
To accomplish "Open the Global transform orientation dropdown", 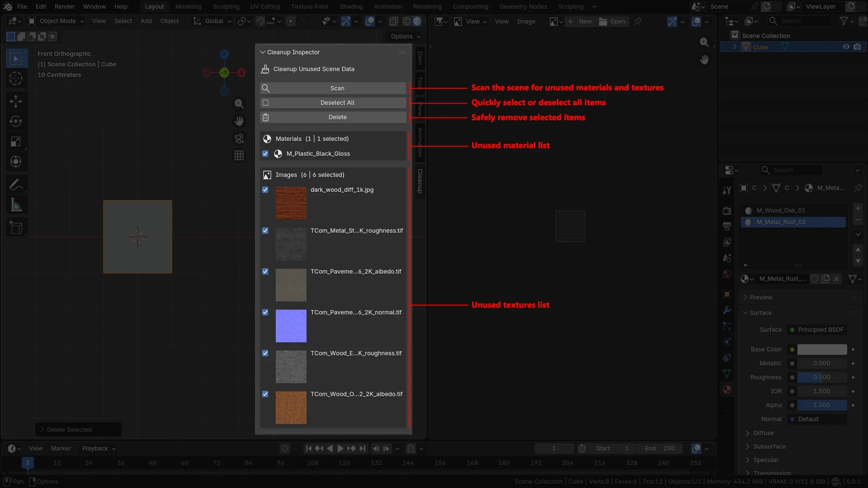I will click(212, 21).
